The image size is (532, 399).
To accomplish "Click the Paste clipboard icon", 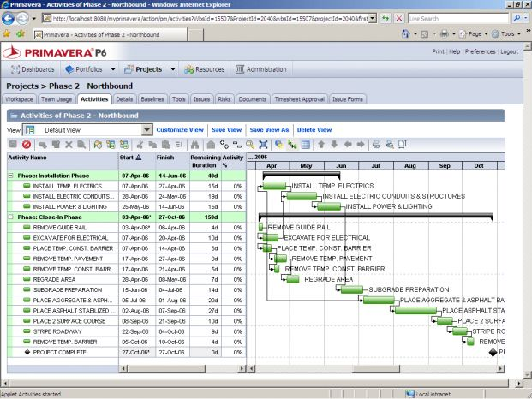I will pos(166,145).
